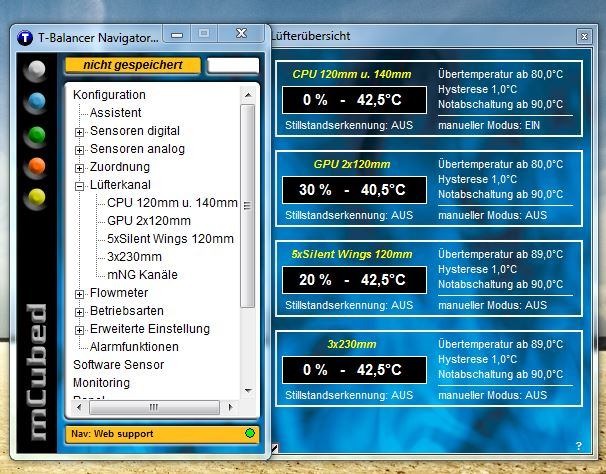606x474 pixels.
Task: Click 'manueller Modus: AUS' in GPU panel
Action: 492,215
